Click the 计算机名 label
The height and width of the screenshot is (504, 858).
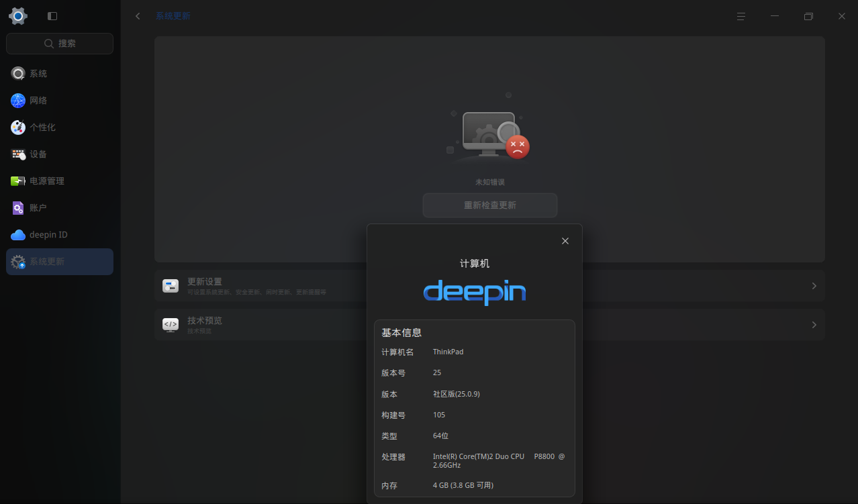[397, 352]
